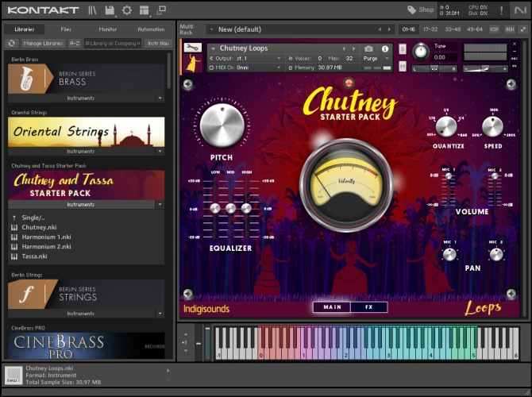The width and height of the screenshot is (532, 397).
Task: Open the instrument info icon
Action: tap(385, 48)
